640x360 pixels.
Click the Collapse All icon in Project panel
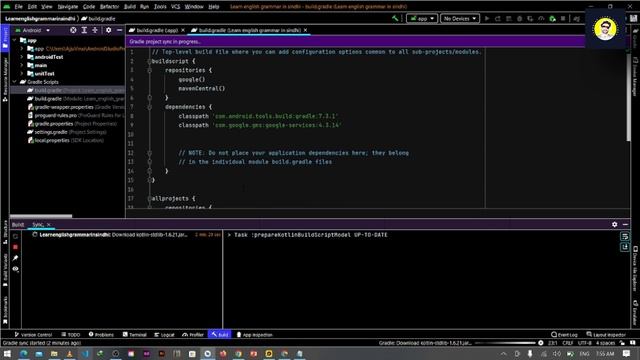click(95, 30)
